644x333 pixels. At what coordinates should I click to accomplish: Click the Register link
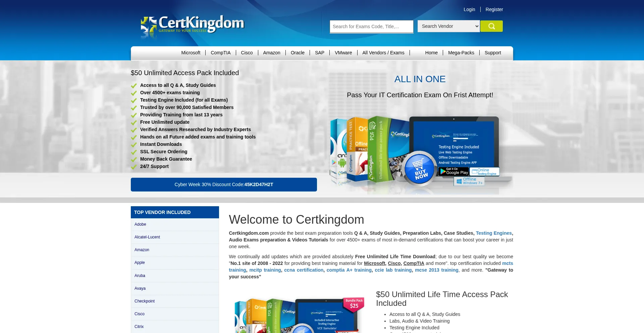pos(494,9)
